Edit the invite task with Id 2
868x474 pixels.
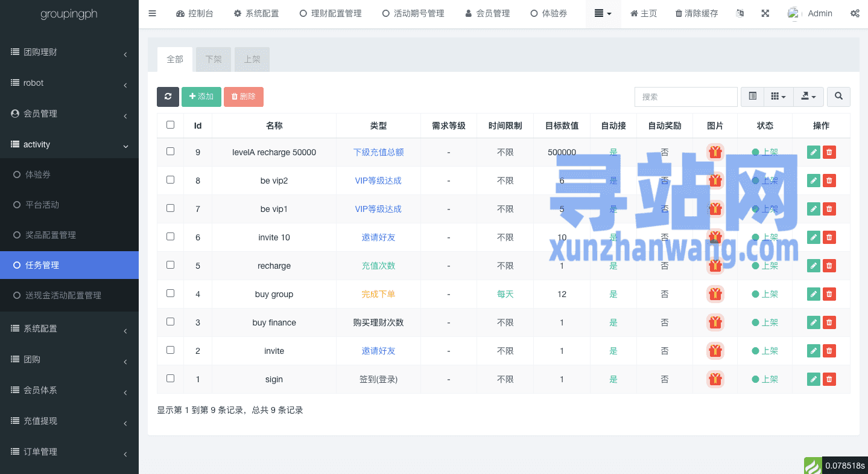814,351
